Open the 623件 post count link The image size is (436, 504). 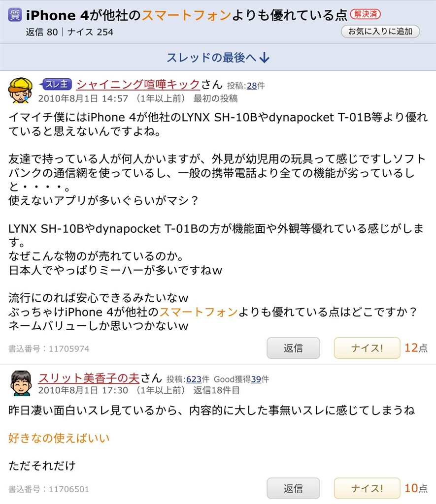tap(194, 379)
